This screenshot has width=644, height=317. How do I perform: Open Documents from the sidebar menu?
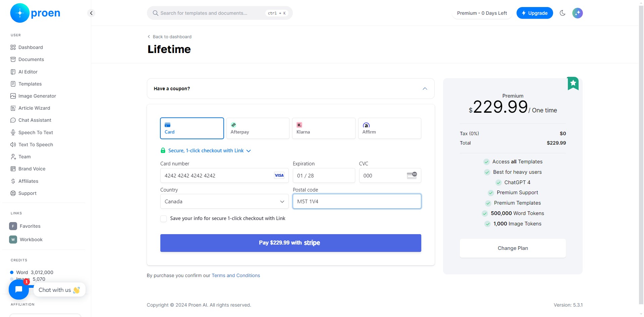pyautogui.click(x=31, y=59)
